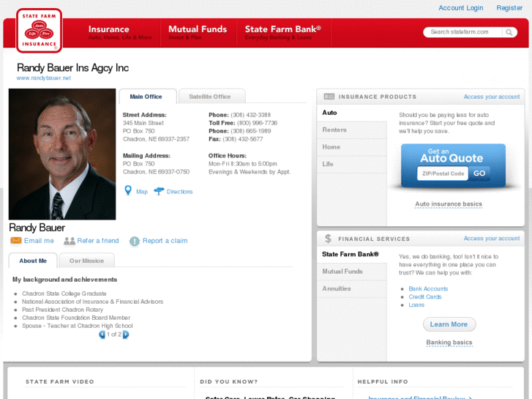Screen dimensions: 532x399
Task: Open the www.randybauer.net link
Action: (44, 78)
